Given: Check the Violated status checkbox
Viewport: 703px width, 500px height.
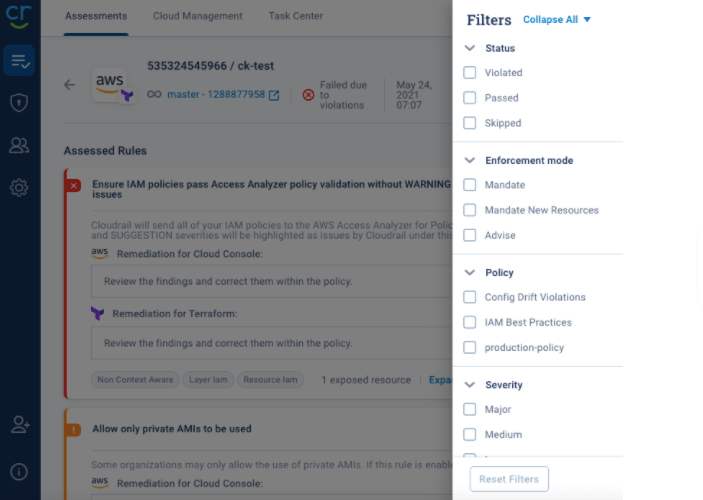Looking at the screenshot, I should [x=470, y=73].
